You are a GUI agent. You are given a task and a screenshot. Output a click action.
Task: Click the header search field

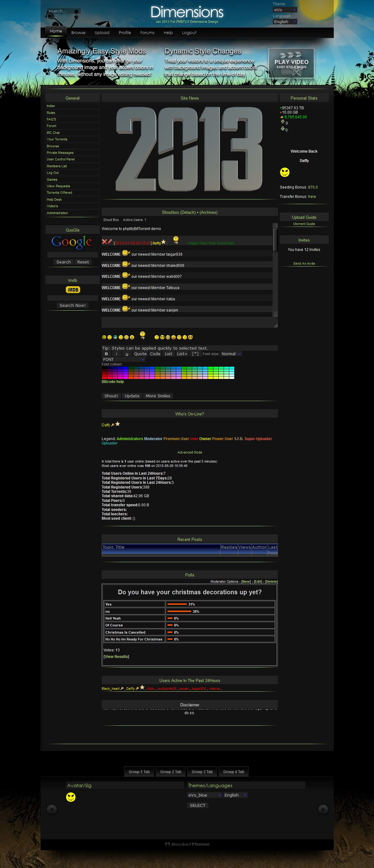click(64, 11)
